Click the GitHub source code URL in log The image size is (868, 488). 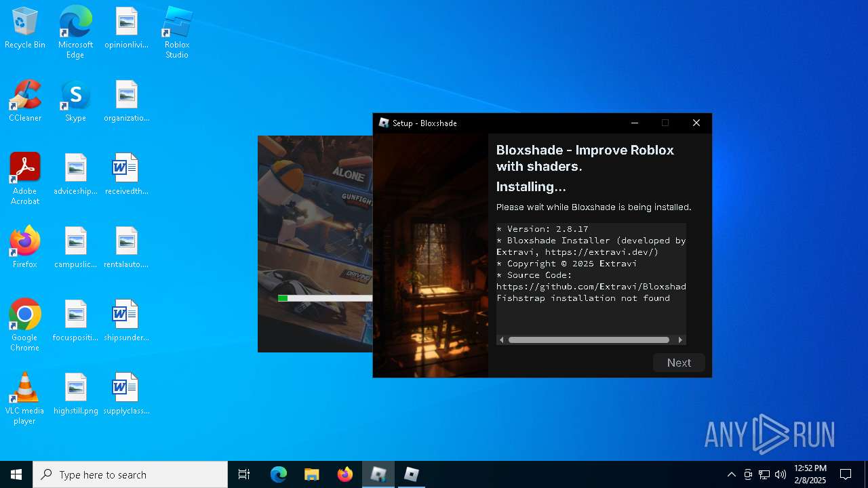591,287
